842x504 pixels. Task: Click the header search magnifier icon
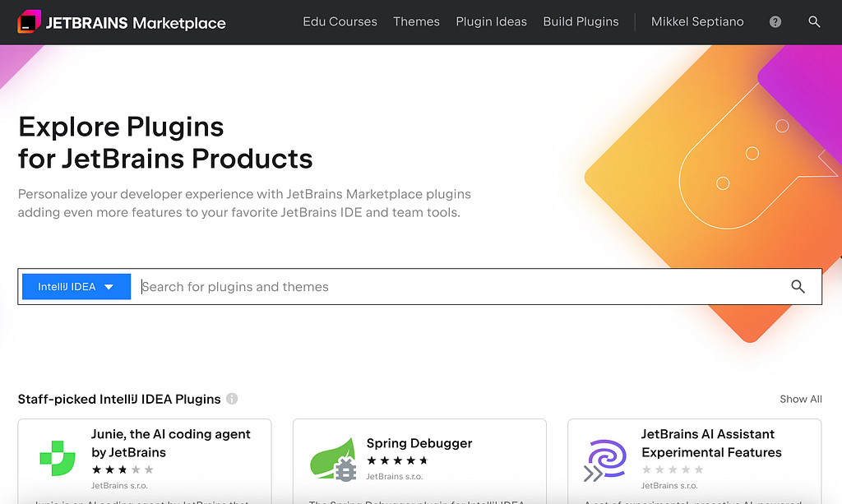(814, 21)
